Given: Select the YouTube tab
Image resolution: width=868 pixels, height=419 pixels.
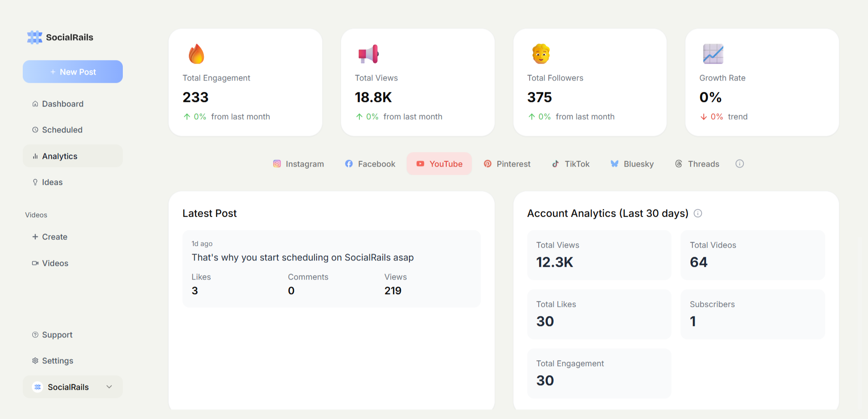Looking at the screenshot, I should click(x=439, y=164).
